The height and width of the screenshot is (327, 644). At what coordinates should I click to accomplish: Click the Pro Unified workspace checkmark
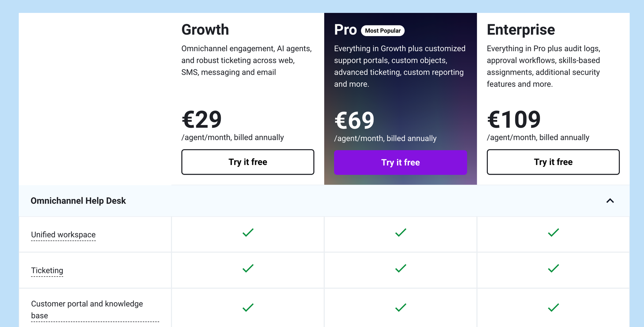coord(400,232)
